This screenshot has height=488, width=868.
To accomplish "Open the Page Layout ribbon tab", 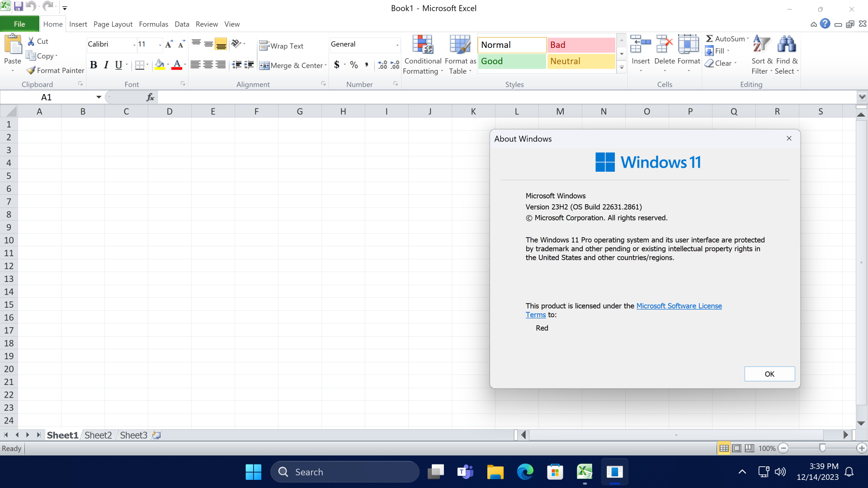I will tap(113, 24).
